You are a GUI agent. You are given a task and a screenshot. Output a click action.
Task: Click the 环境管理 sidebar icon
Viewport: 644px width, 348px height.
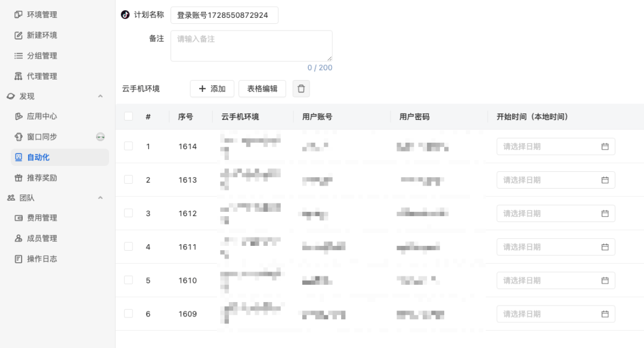18,15
